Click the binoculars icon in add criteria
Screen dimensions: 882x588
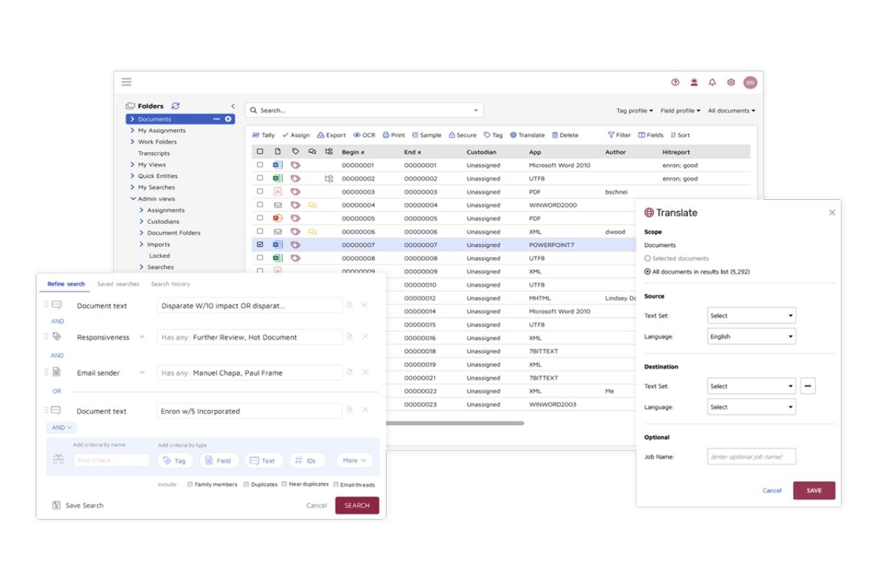[x=59, y=460]
